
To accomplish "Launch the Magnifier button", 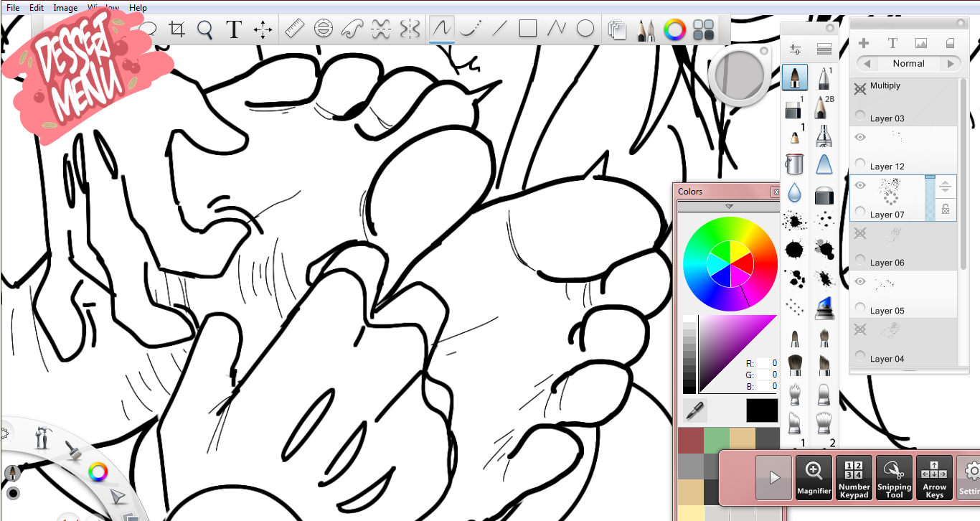I will (814, 478).
